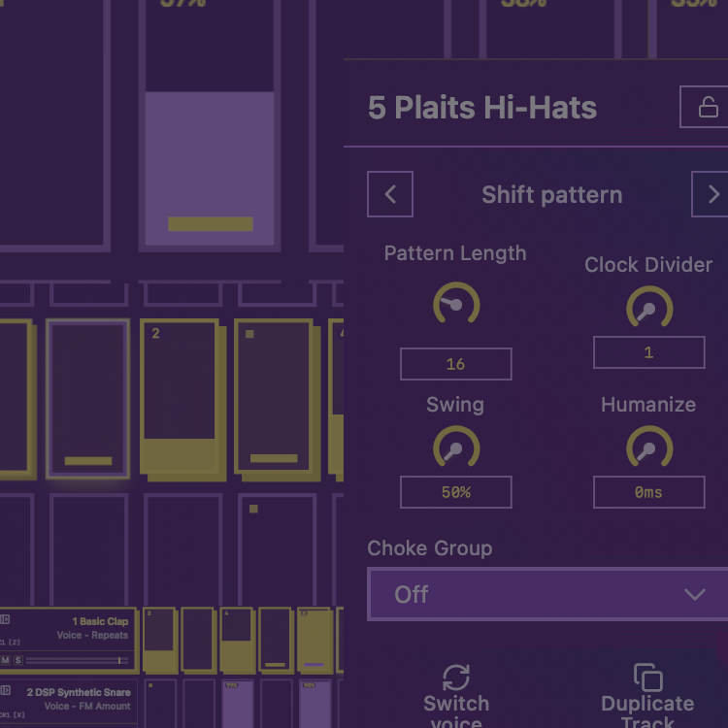
Task: Toggle the highlighted large step with gold bar
Action: pos(87,399)
